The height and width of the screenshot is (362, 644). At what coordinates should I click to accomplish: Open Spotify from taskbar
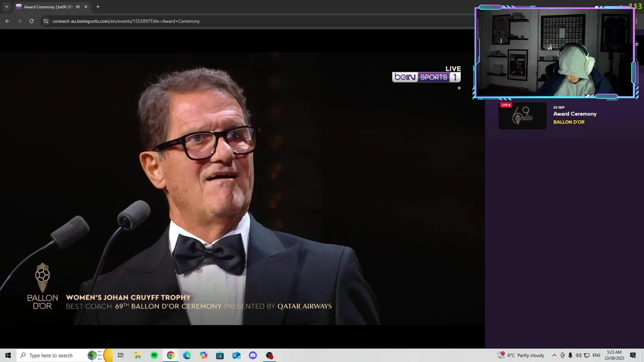[x=154, y=355]
